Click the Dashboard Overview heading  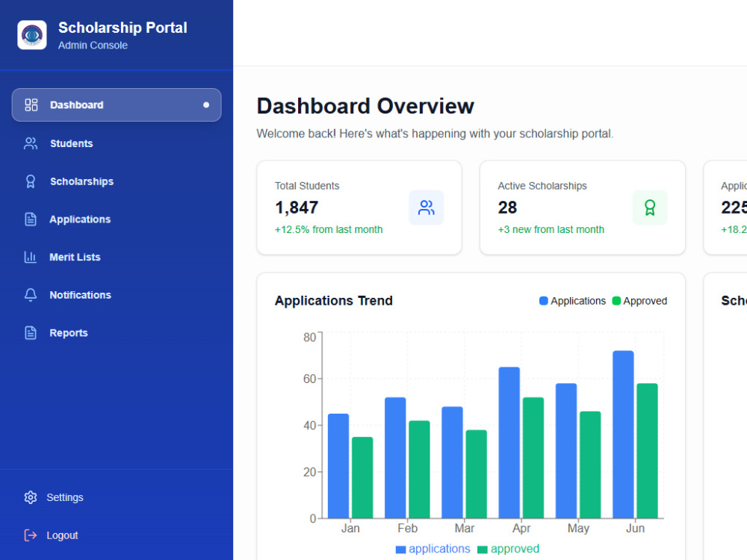click(365, 106)
